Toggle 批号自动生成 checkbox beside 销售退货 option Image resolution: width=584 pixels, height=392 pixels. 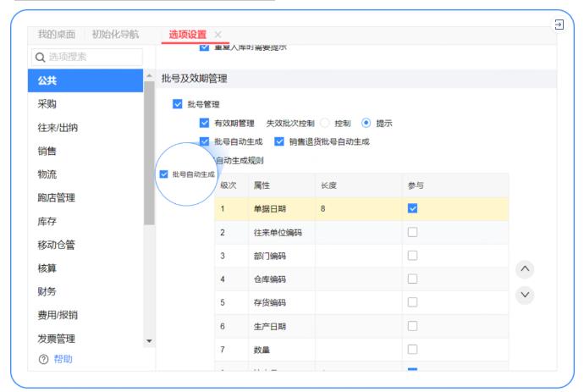coord(204,141)
